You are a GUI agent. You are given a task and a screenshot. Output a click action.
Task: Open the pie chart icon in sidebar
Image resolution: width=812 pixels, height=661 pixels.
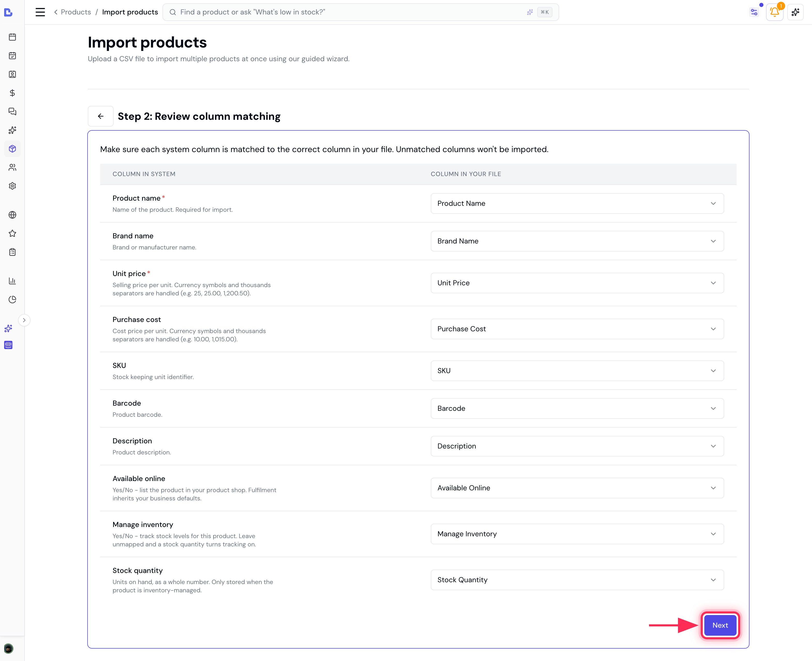pos(12,300)
